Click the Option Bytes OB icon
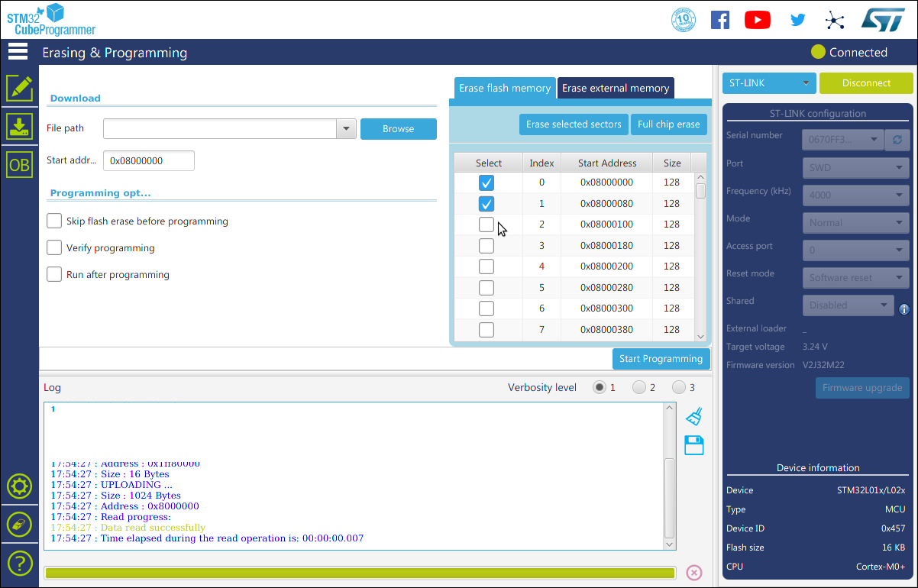 (19, 164)
